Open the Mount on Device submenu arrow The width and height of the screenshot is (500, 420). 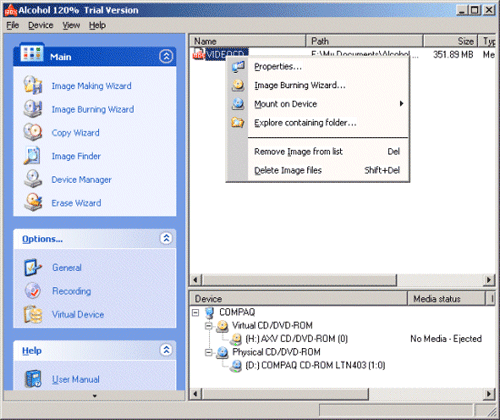point(401,104)
